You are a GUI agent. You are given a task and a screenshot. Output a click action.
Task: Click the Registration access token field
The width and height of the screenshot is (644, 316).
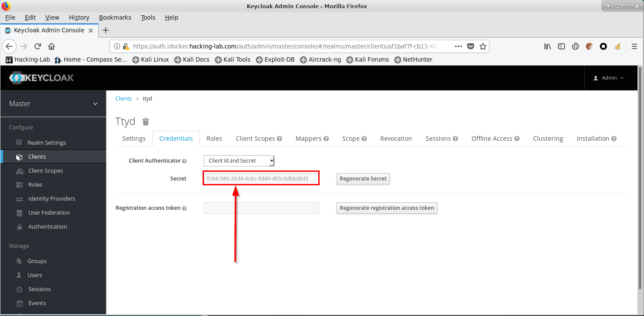click(x=262, y=208)
